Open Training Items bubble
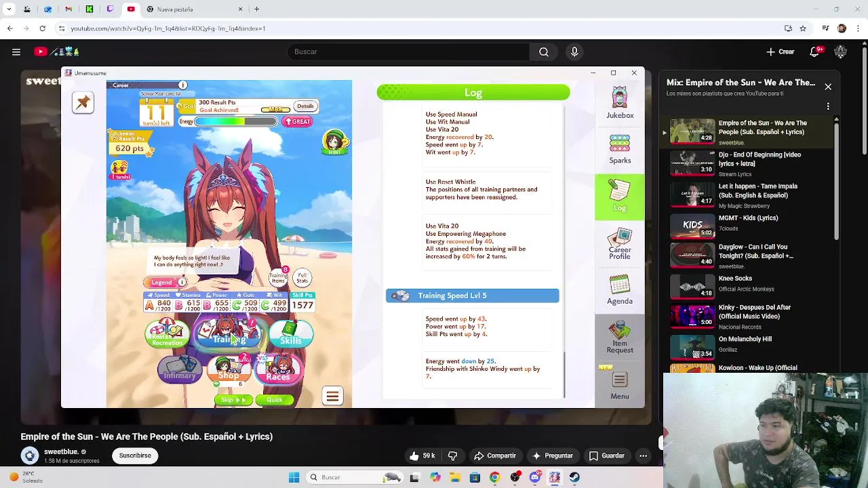Image resolution: width=868 pixels, height=488 pixels. pyautogui.click(x=279, y=277)
